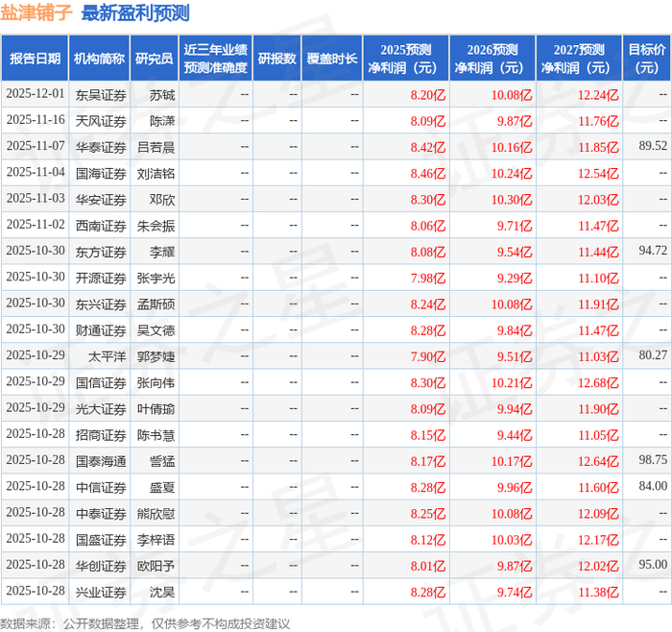Select the 中泰证券 institution cell
This screenshot has height=632, width=672.
[x=101, y=513]
